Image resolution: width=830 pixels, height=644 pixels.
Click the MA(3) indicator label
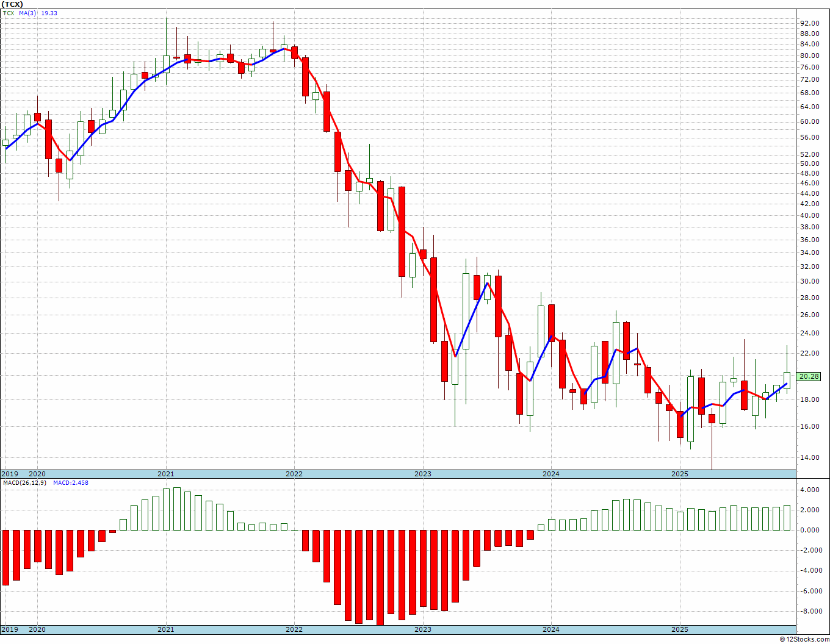(28, 13)
